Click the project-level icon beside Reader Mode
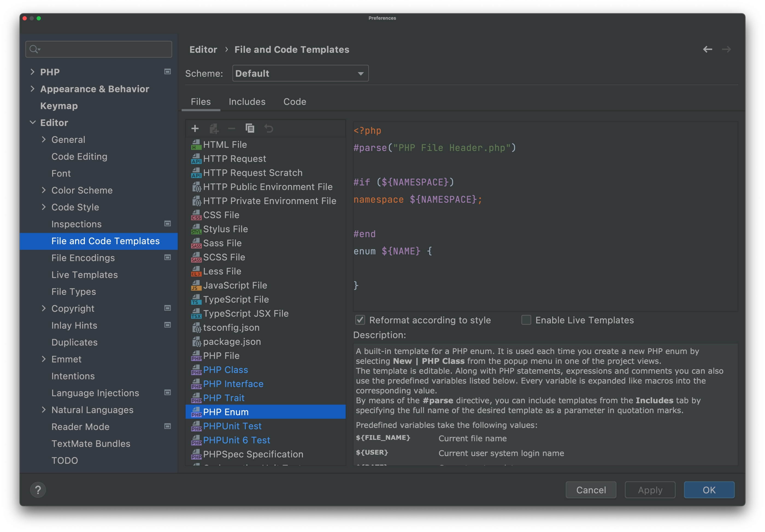The image size is (765, 532). [x=167, y=426]
